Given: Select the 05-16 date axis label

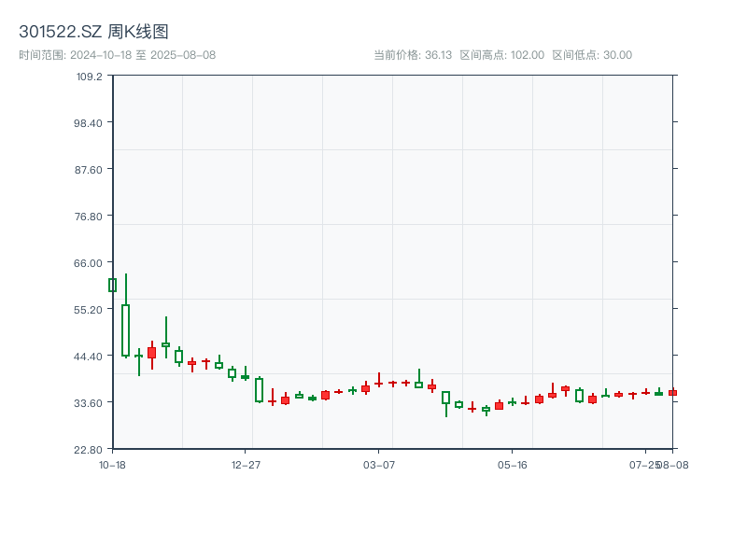Looking at the screenshot, I should coord(512,464).
